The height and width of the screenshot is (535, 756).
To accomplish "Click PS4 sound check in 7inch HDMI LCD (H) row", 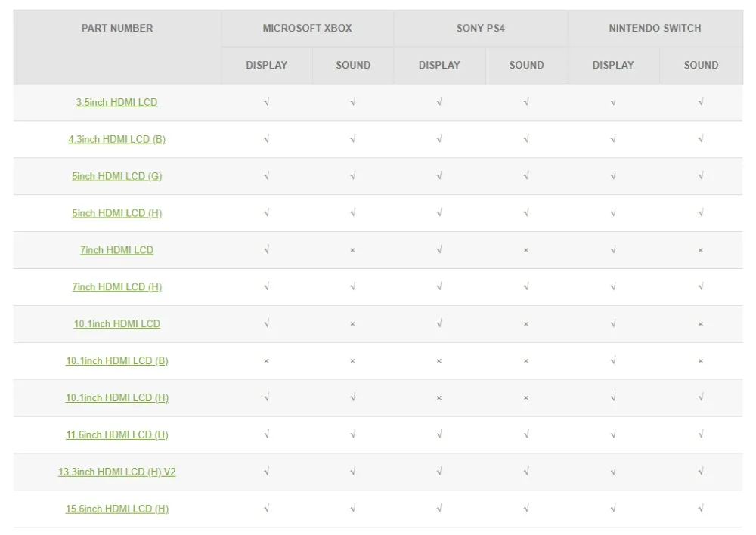I will [526, 287].
